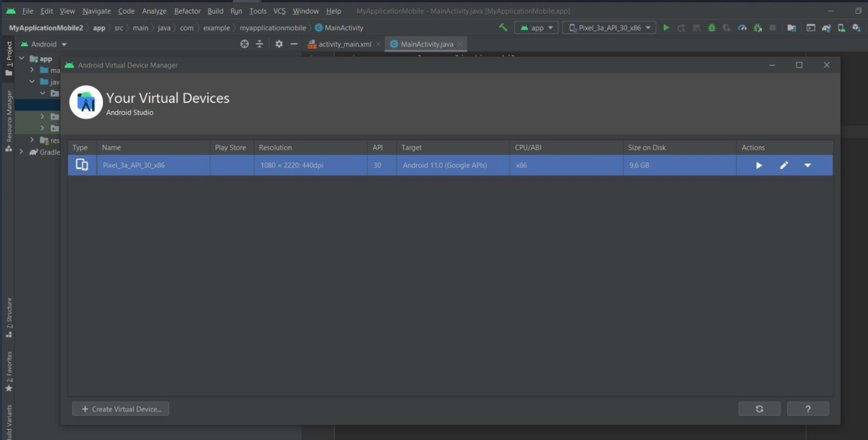
Task: Open the SDK Manager toolbar icon
Action: [856, 28]
